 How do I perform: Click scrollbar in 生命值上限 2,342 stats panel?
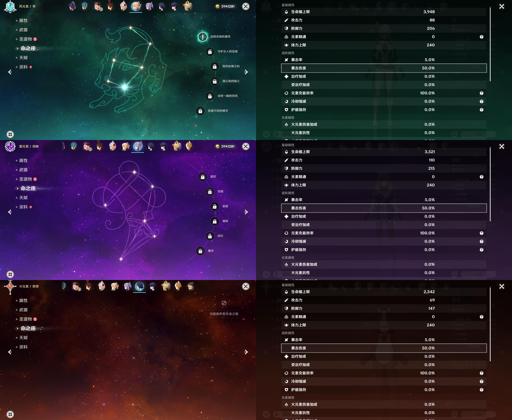pyautogui.click(x=490, y=324)
